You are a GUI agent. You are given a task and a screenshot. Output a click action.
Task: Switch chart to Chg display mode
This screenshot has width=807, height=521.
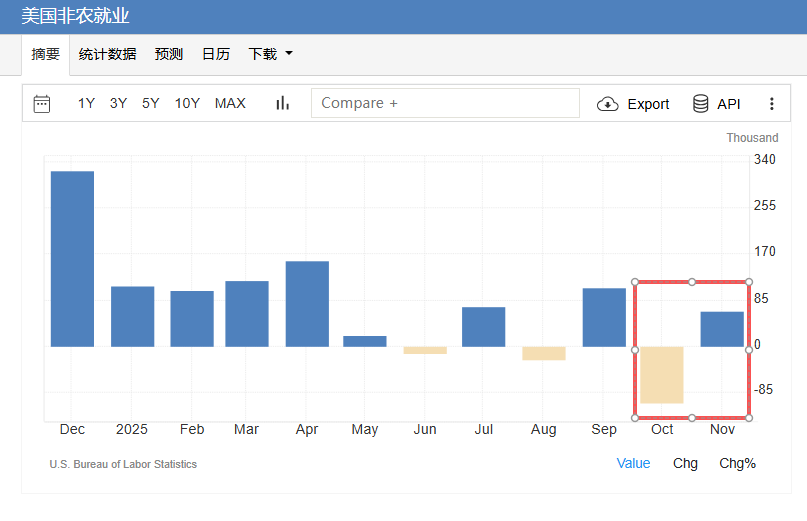(x=685, y=463)
